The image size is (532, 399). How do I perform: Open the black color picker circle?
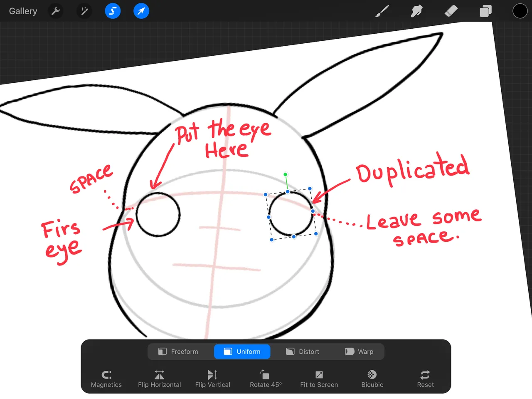coord(520,11)
